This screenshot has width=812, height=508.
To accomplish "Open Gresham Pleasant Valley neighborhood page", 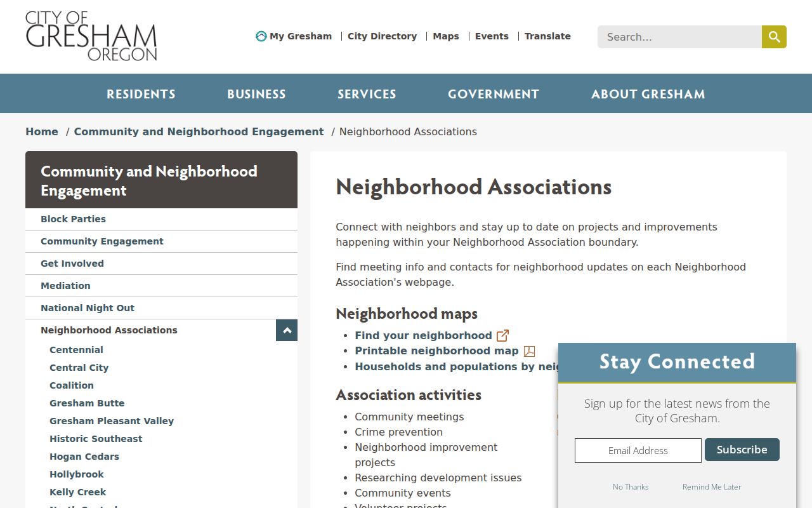I will pyautogui.click(x=112, y=421).
